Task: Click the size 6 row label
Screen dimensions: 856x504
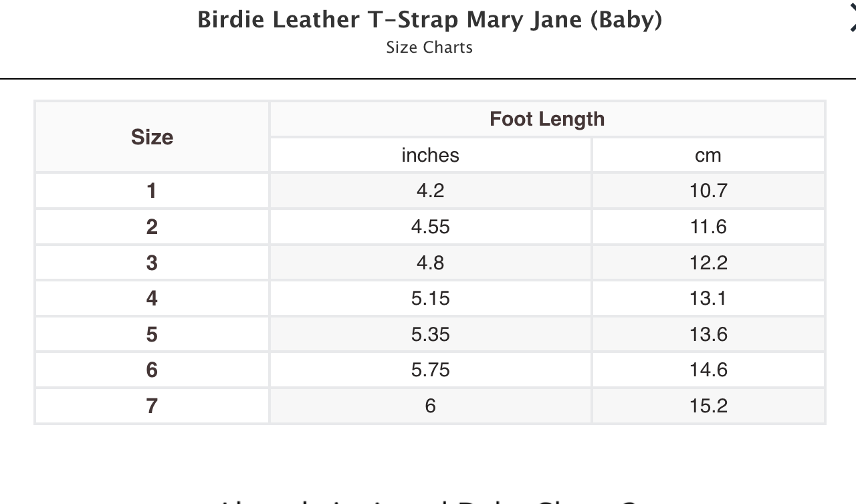Action: tap(152, 370)
